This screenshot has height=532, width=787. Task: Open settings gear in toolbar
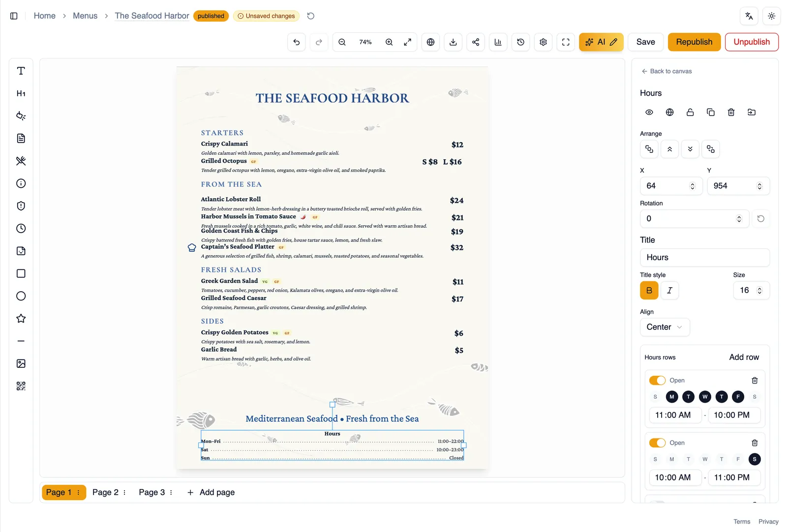(x=543, y=42)
